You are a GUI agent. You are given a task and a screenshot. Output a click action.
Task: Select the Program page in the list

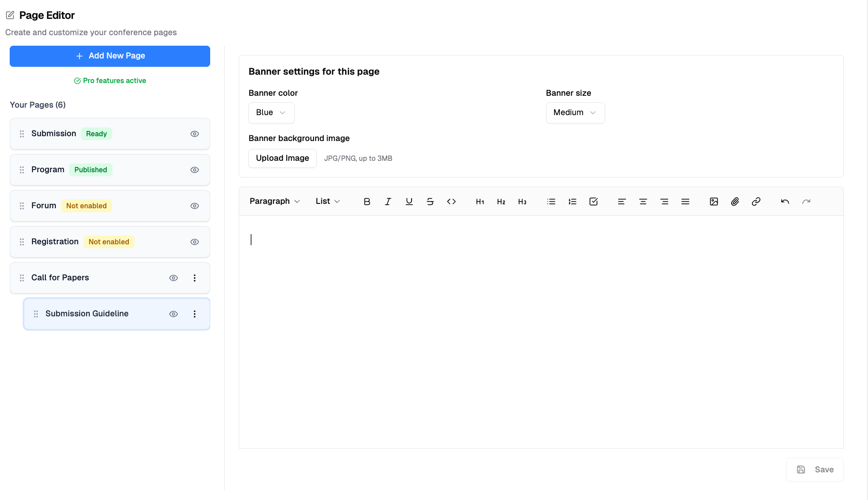(48, 170)
